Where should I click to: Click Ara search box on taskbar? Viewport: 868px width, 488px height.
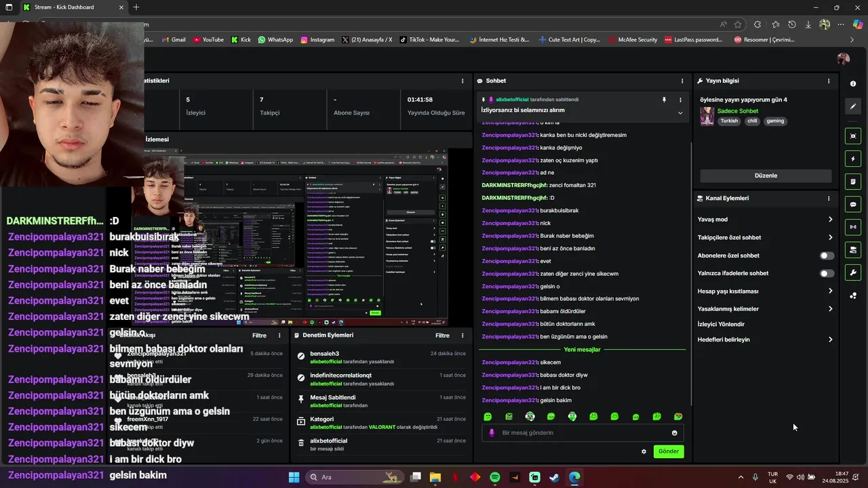(x=354, y=477)
